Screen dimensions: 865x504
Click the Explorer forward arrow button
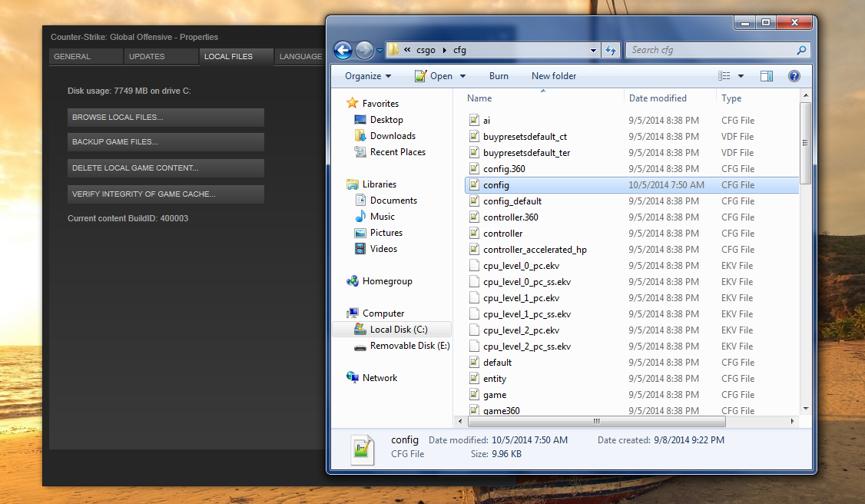(x=364, y=50)
